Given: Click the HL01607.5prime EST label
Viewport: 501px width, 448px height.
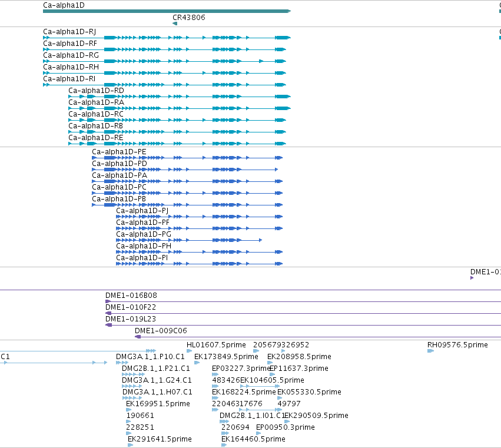Looking at the screenshot, I should coord(216,345).
